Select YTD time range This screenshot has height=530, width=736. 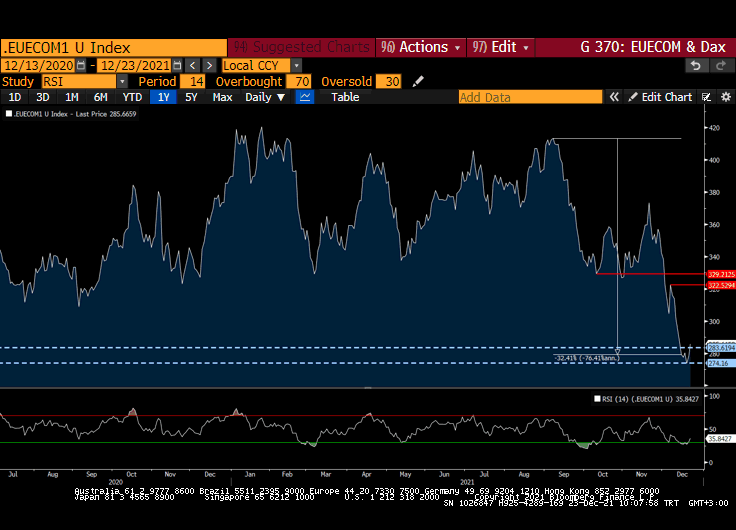pyautogui.click(x=132, y=97)
